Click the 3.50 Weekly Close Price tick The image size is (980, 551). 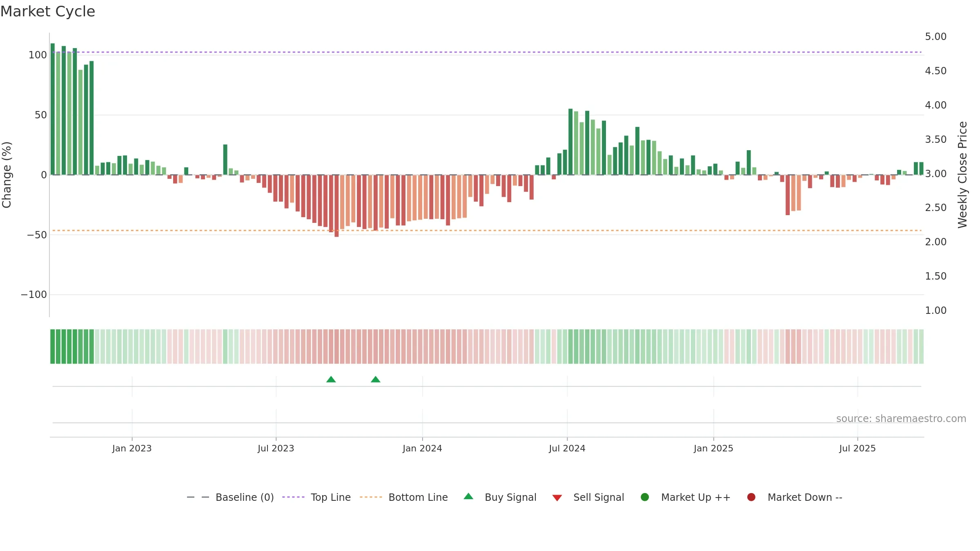[936, 140]
